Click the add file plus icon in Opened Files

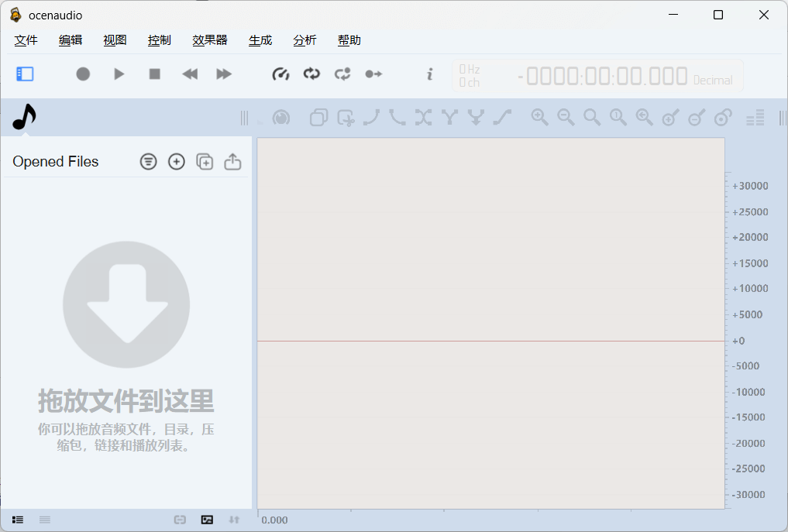176,162
